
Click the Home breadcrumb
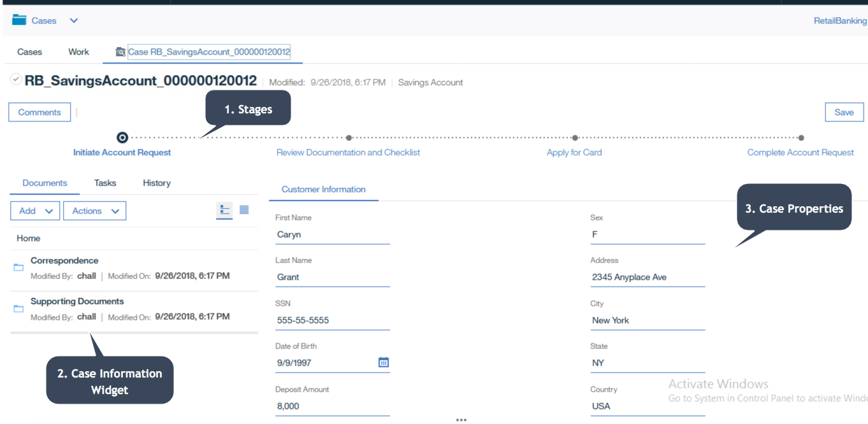[29, 238]
